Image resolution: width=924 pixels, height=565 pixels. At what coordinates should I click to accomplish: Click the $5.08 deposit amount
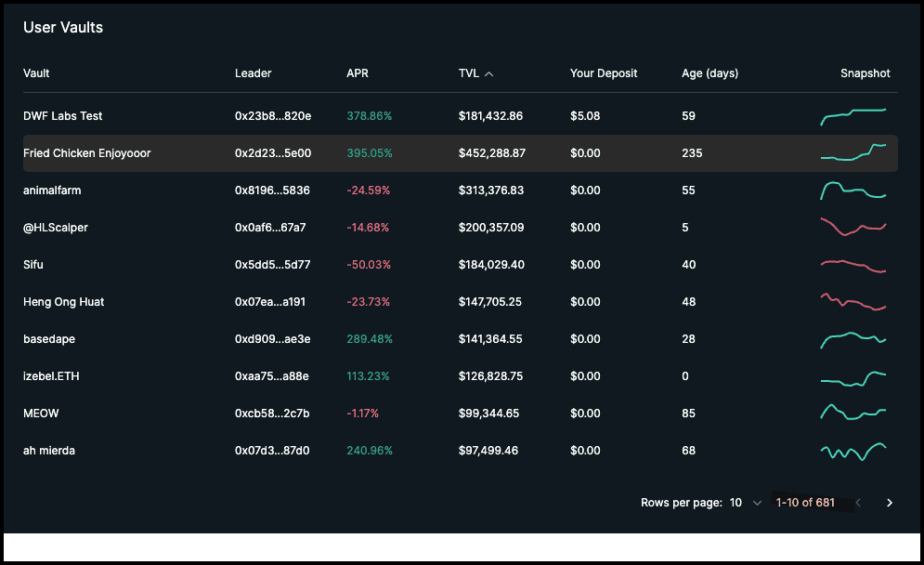[x=584, y=116]
